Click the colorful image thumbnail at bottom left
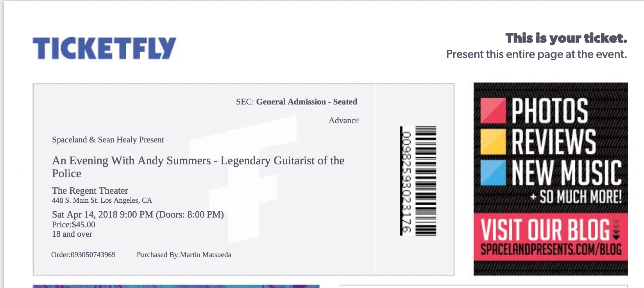Viewport: 644px width, 288px height. [x=176, y=286]
